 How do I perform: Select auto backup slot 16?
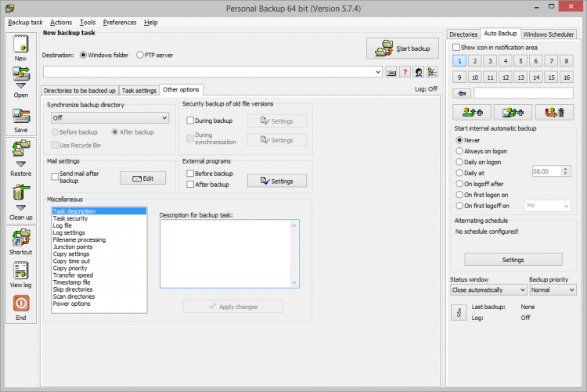click(x=567, y=77)
